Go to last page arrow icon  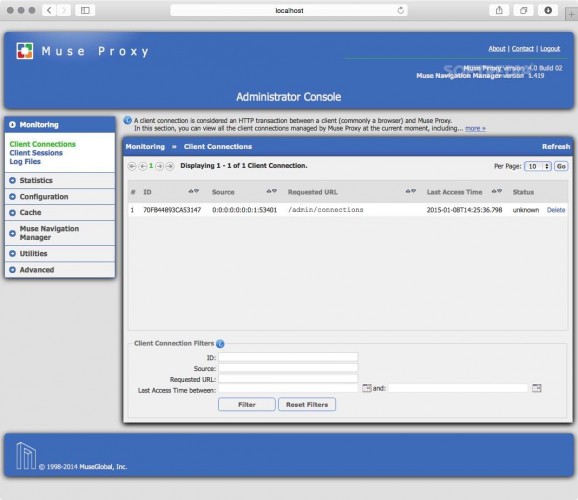pos(170,166)
